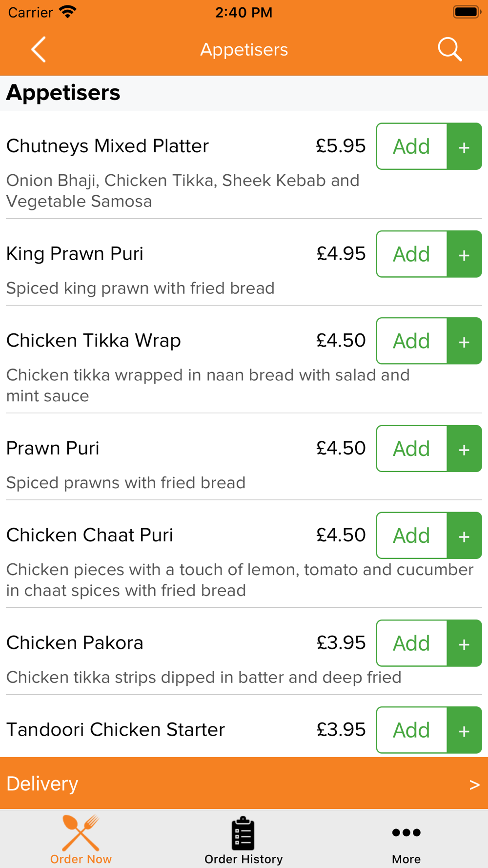Expand the Delivery bar arrow
Viewport: 488px width, 868px height.
tap(474, 785)
